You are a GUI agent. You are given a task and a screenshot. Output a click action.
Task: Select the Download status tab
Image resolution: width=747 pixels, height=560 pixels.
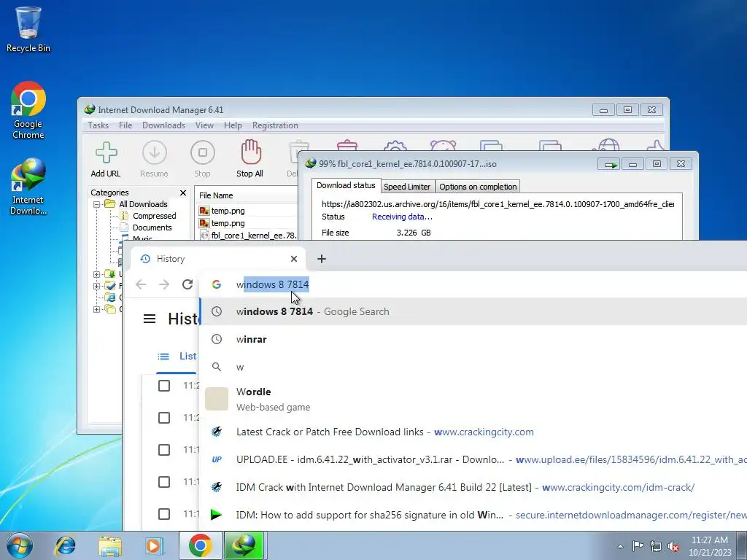click(x=346, y=186)
